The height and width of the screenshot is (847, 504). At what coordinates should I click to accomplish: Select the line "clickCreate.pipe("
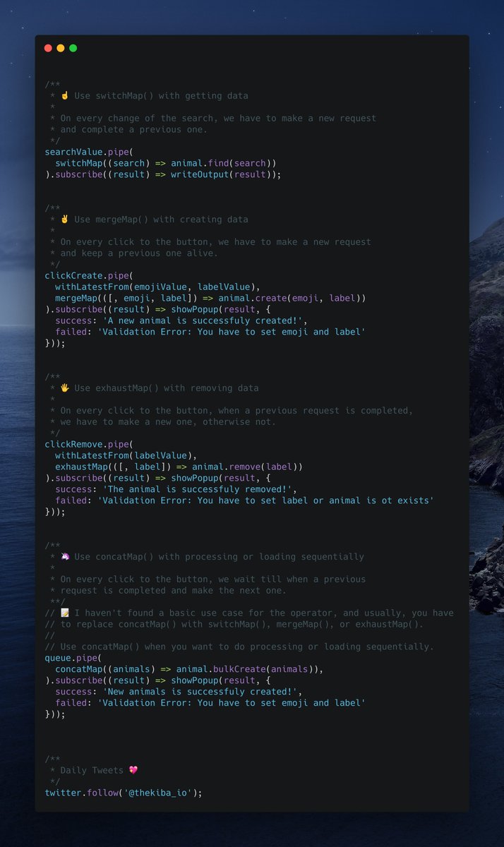click(x=89, y=275)
